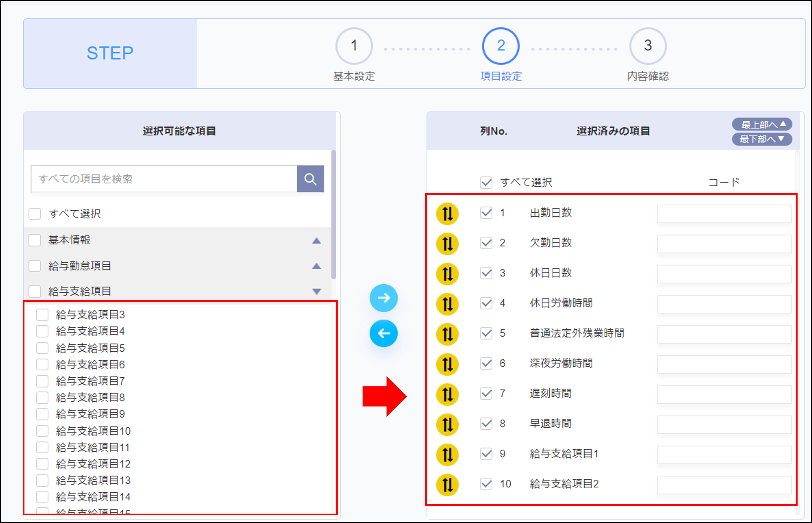
Task: Click the left panel vertical scrollbar
Action: tap(333, 214)
